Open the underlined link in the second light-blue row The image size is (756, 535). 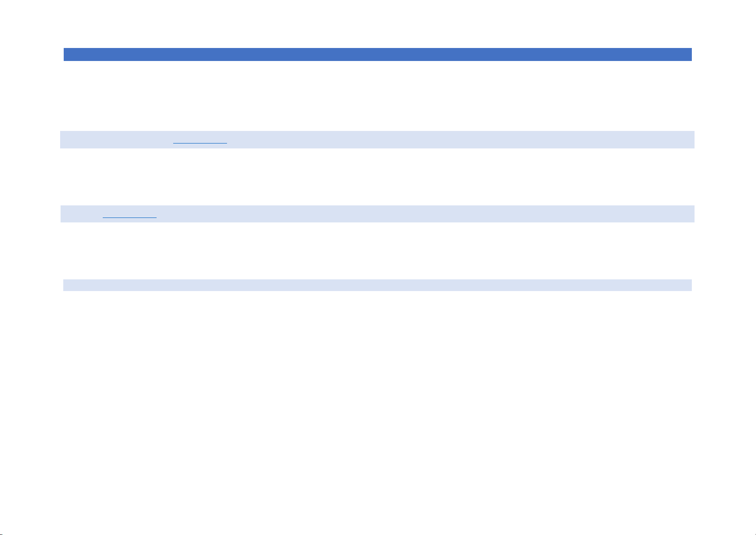coord(130,215)
